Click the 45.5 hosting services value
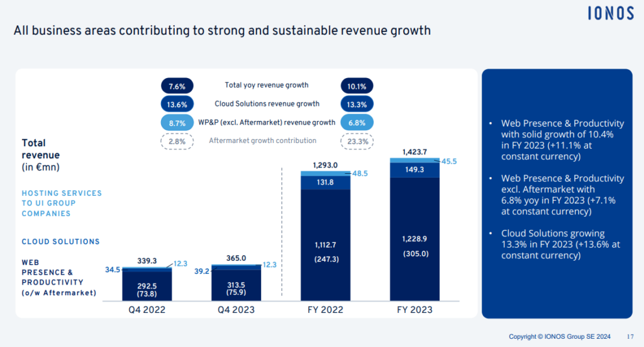This screenshot has height=347, width=644. pyautogui.click(x=449, y=162)
